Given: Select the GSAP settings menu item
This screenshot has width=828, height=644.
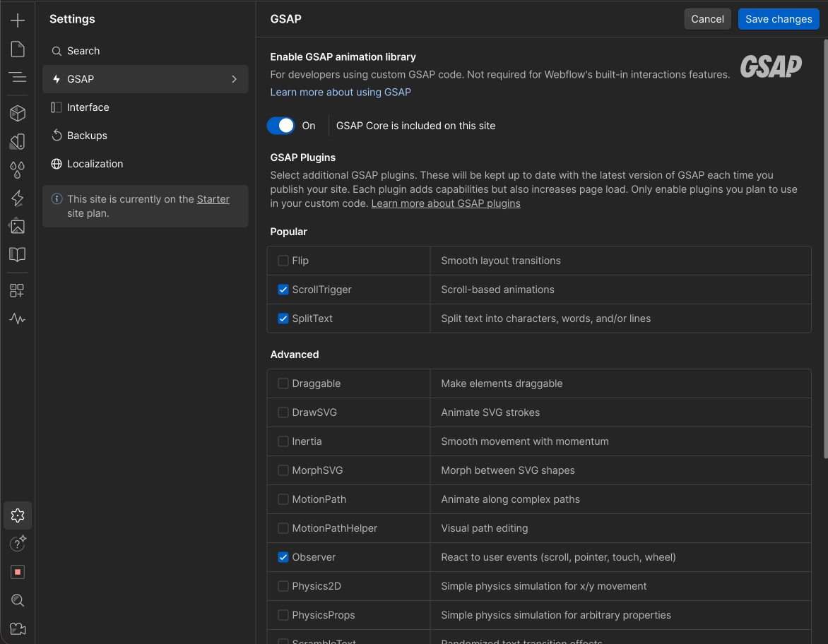Looking at the screenshot, I should [146, 79].
